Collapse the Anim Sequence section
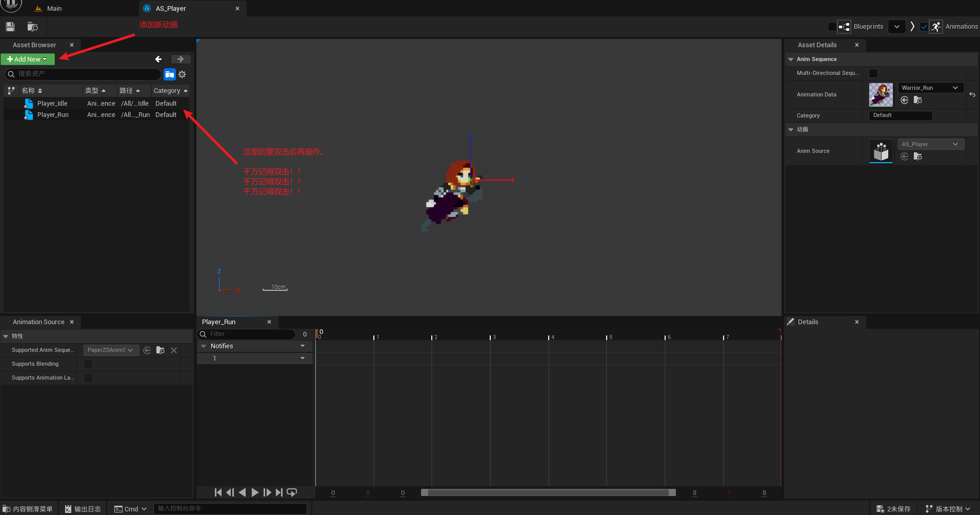 coord(791,60)
